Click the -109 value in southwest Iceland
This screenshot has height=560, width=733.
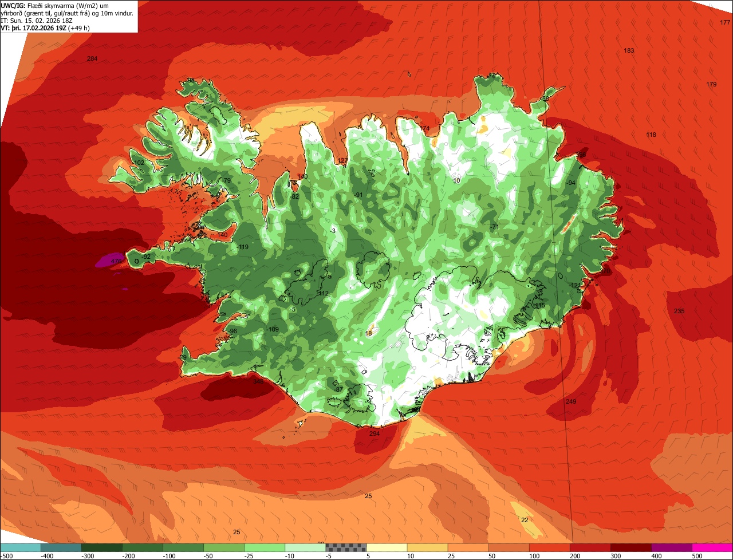tap(273, 329)
